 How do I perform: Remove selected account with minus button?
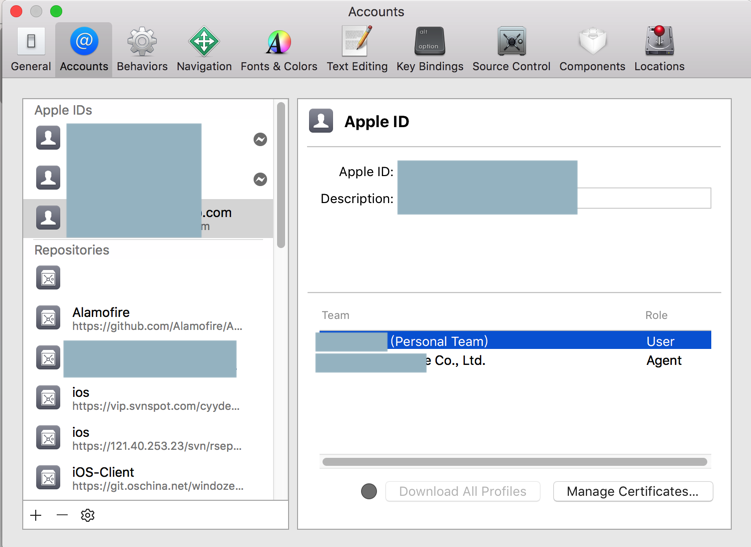[62, 515]
